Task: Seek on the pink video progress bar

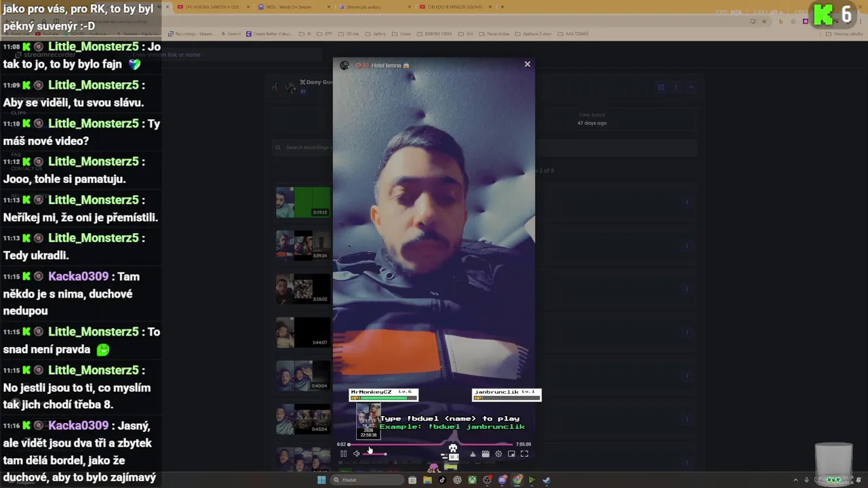Action: click(x=432, y=445)
